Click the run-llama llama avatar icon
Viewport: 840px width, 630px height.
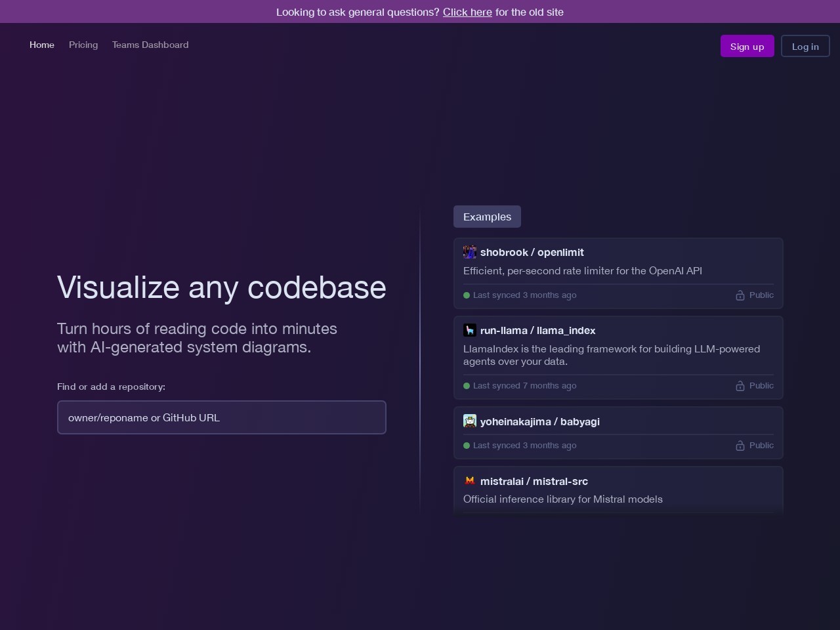pyautogui.click(x=469, y=330)
